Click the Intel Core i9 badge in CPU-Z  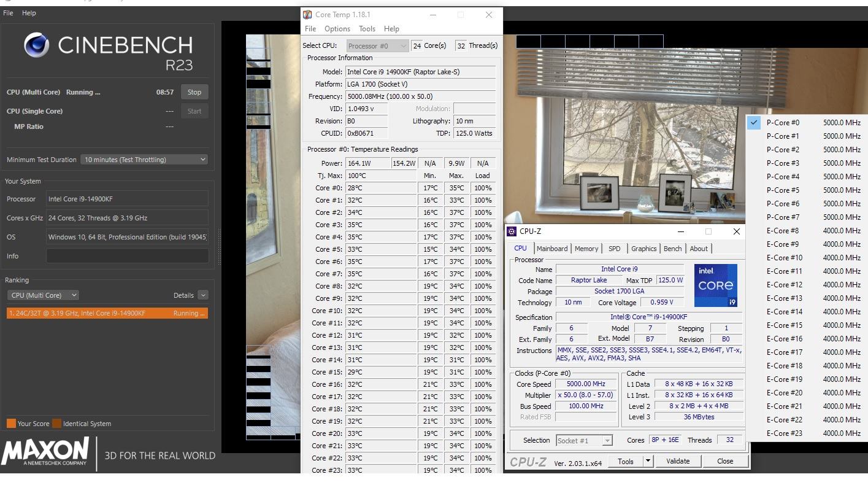pos(715,285)
